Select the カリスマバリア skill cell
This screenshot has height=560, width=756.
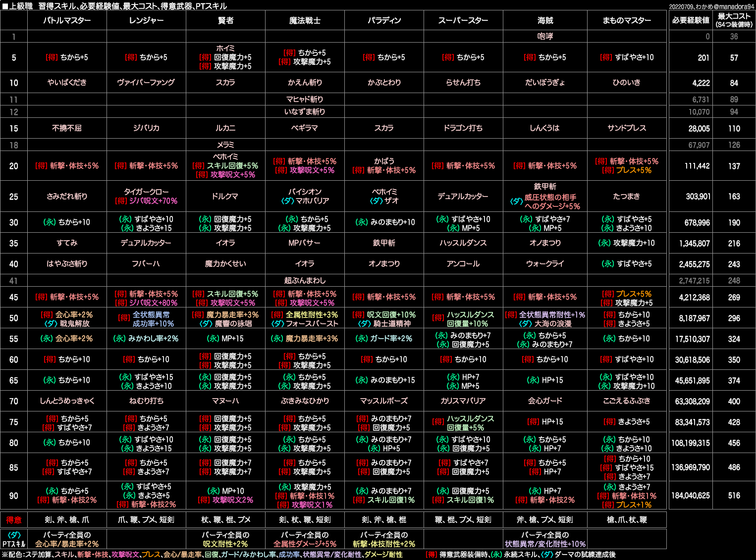463,401
